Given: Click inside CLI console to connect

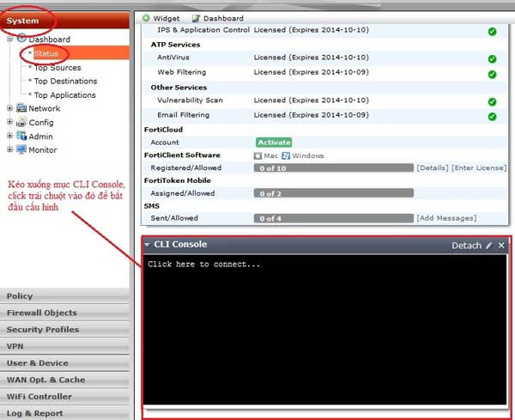Looking at the screenshot, I should click(324, 330).
